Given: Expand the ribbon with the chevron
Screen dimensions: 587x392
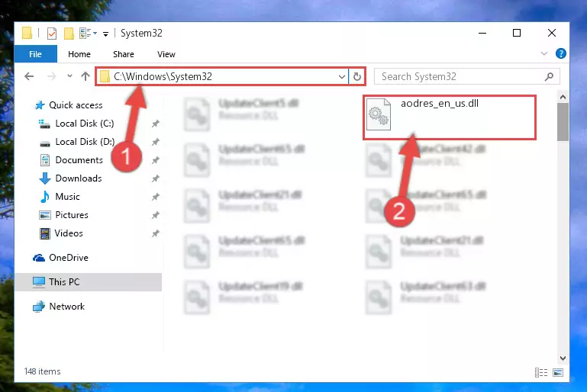Looking at the screenshot, I should [544, 53].
